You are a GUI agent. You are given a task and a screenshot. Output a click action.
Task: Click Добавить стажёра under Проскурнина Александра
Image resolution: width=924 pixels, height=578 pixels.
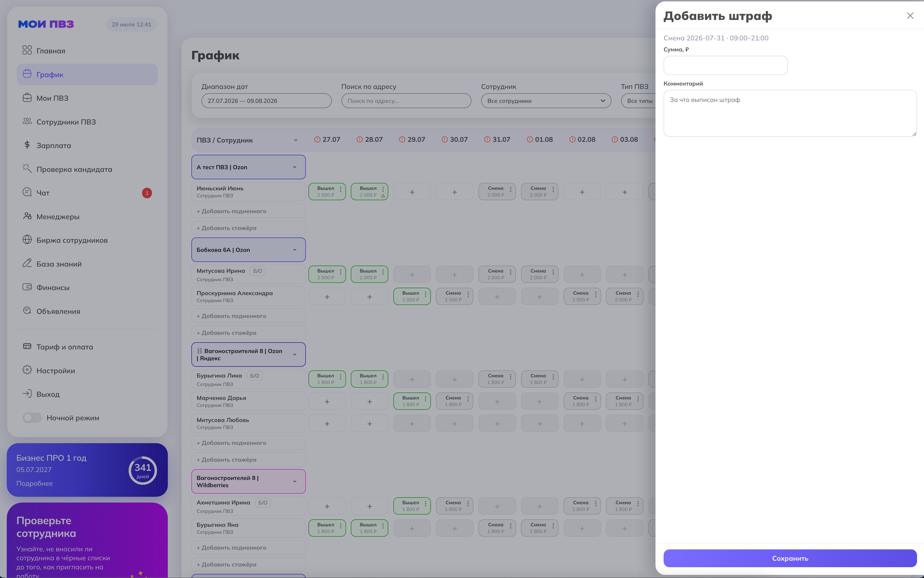[248, 333]
